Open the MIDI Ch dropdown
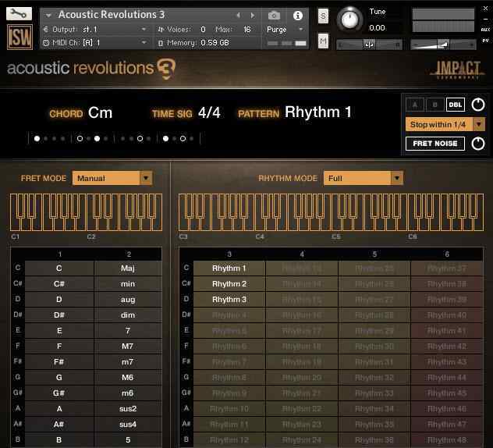The height and width of the screenshot is (448, 493). point(96,42)
